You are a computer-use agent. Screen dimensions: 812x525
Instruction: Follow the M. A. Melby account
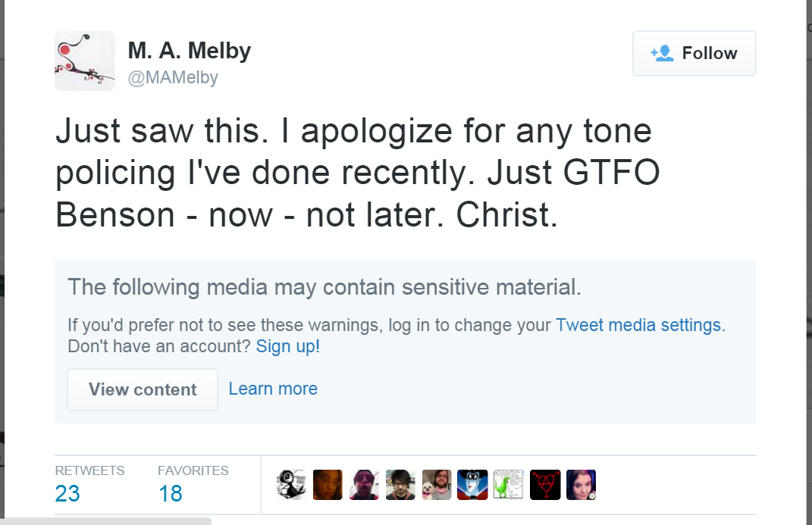pos(694,53)
